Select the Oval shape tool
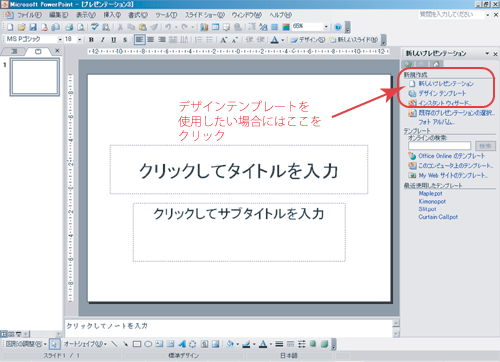Screen dimensions: 500x362 [x=148, y=344]
